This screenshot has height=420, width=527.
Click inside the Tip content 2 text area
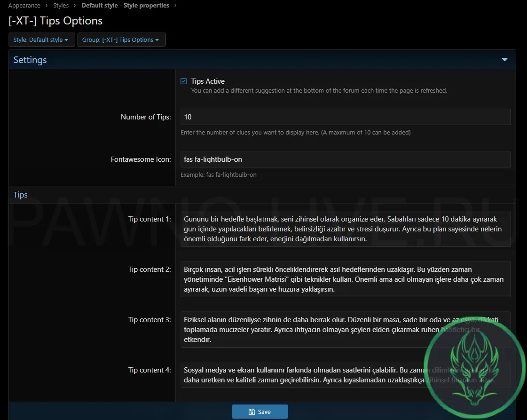pos(345,279)
